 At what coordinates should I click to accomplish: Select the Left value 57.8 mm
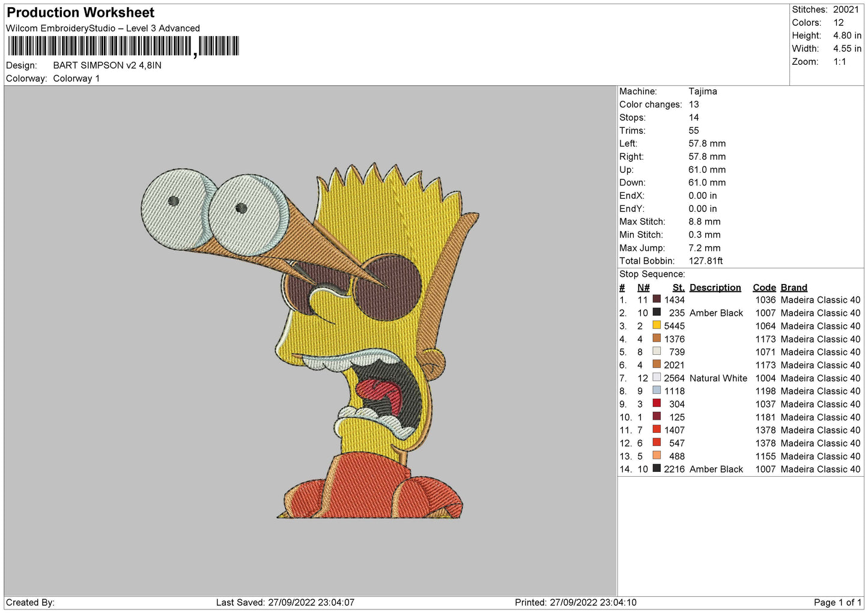pos(707,143)
